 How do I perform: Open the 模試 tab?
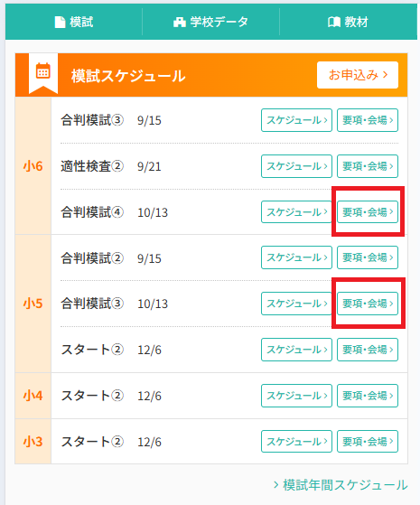click(x=74, y=22)
